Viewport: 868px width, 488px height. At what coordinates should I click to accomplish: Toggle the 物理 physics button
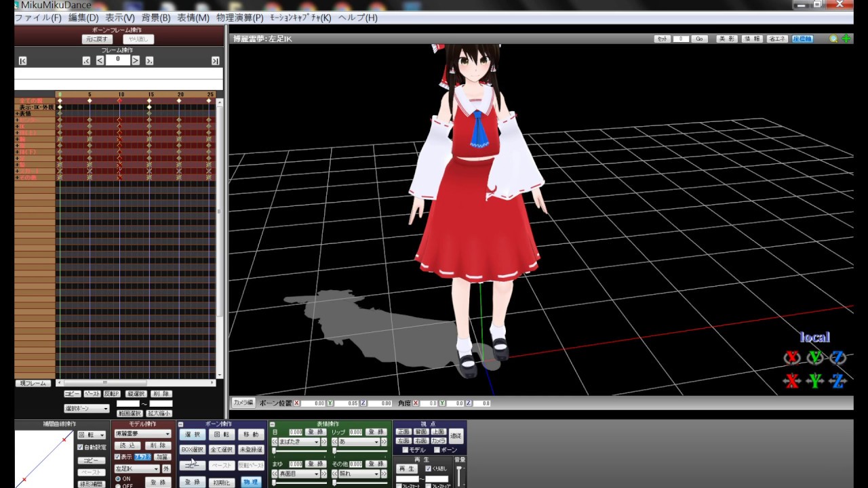(252, 482)
